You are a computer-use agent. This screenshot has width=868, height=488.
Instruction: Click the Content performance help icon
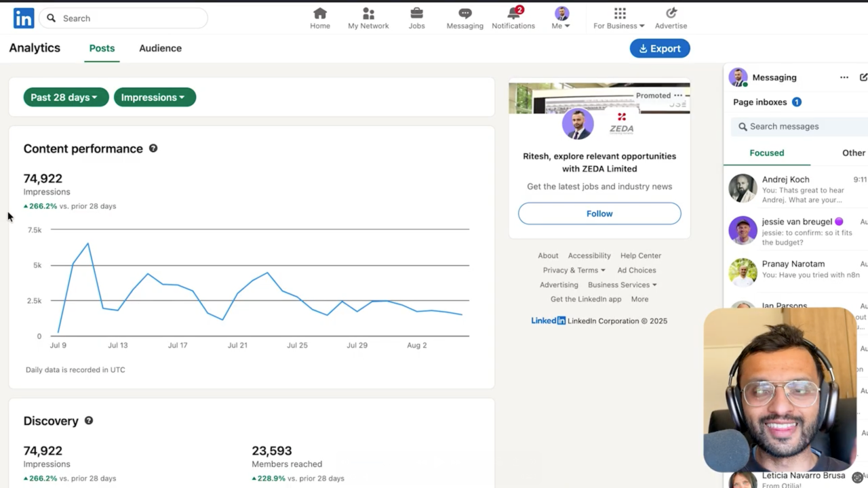(153, 148)
